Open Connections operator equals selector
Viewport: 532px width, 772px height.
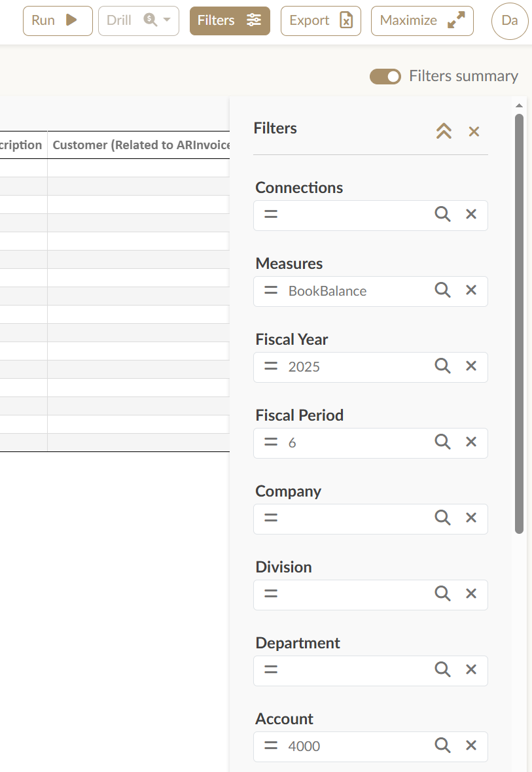click(271, 214)
